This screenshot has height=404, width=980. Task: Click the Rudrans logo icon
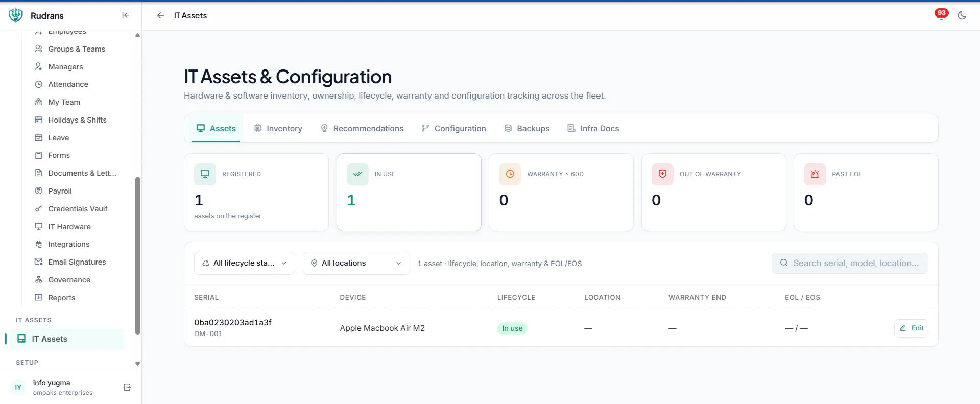(x=16, y=15)
